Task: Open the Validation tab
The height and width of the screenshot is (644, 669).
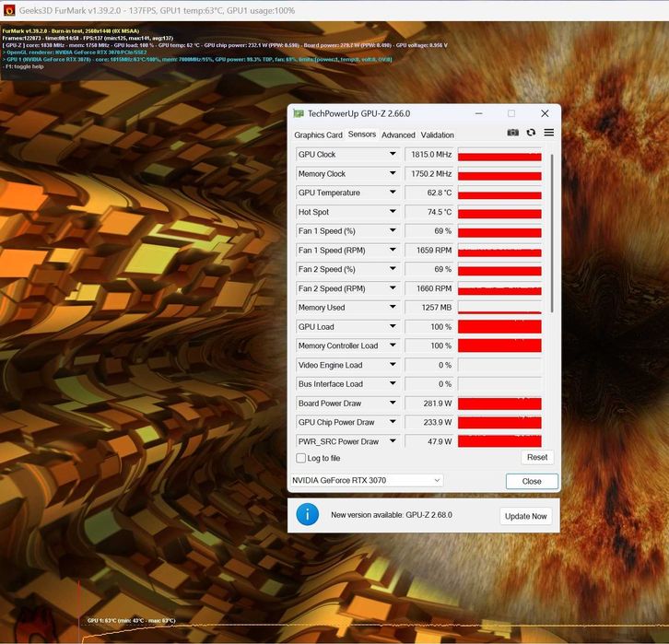Action: 438,135
